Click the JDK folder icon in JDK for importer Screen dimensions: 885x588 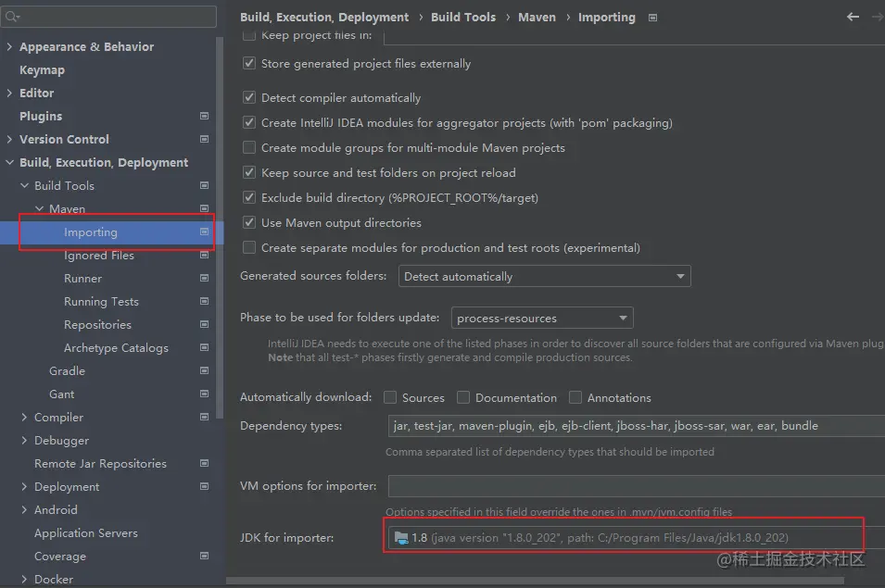coord(401,538)
